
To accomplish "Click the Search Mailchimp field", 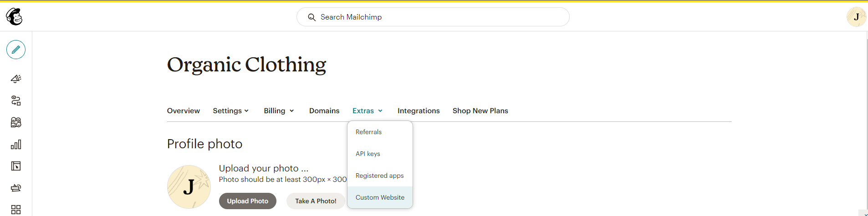I will click(x=433, y=17).
